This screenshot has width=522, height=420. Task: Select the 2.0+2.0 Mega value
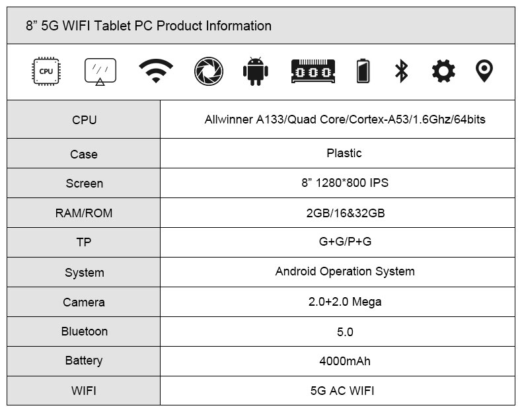pos(345,302)
